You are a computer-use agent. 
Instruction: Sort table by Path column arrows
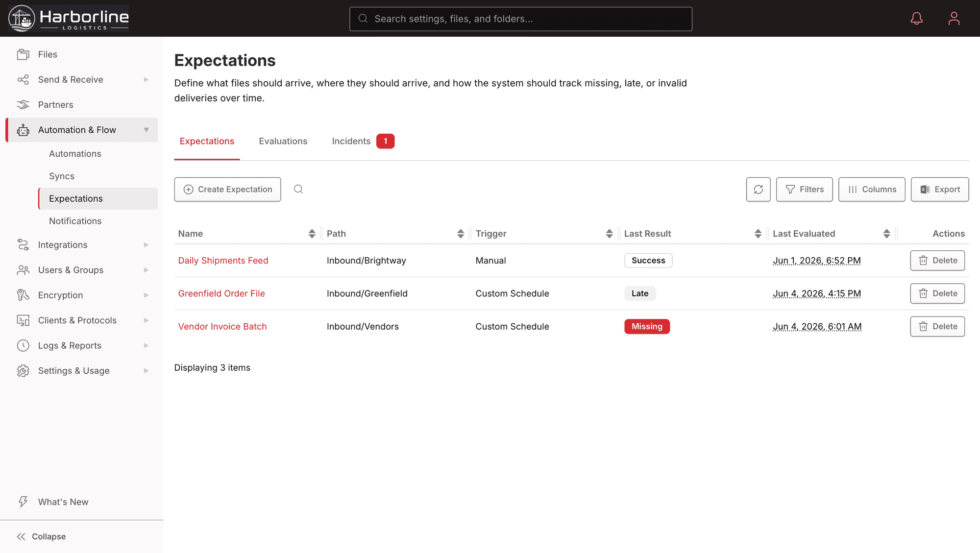pyautogui.click(x=460, y=234)
